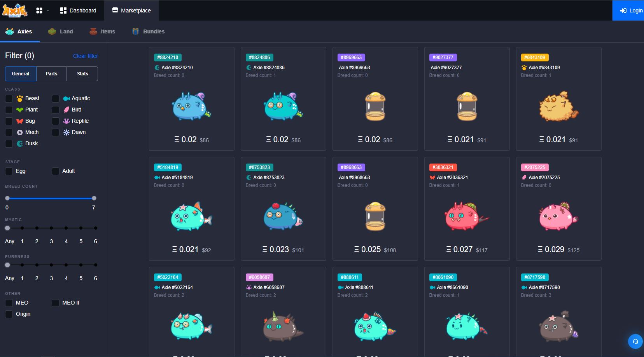
Task: Expand the app switcher dropdown arrow
Action: 48,10
